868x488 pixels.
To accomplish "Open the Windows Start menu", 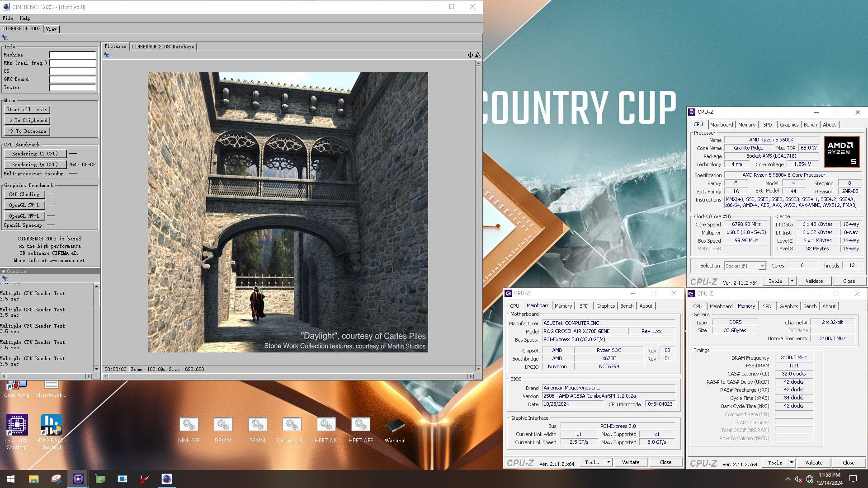I will pos(11,479).
